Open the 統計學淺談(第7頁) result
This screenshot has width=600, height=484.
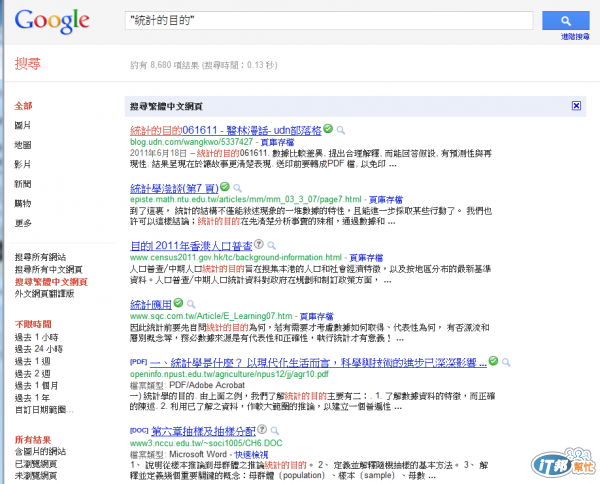coord(174,188)
